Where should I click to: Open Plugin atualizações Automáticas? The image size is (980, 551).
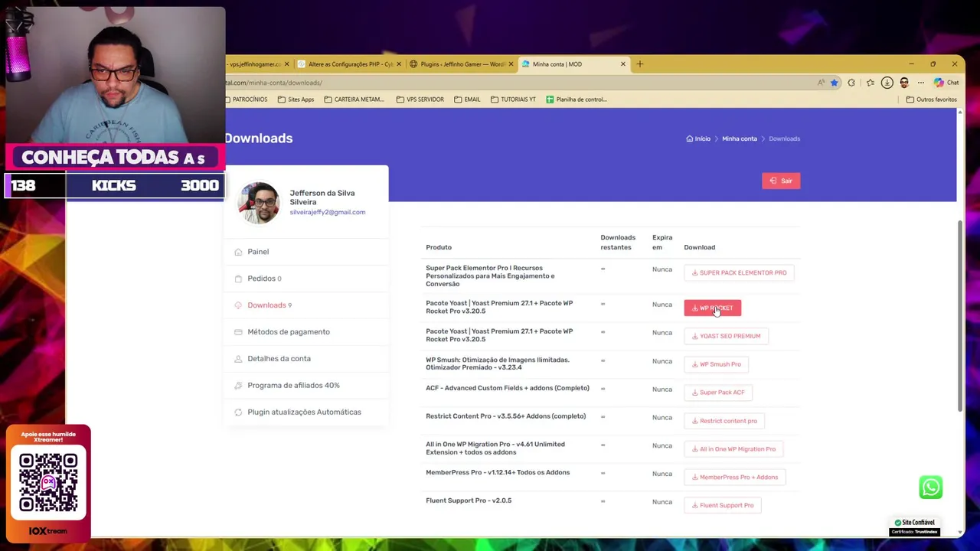[x=304, y=412]
